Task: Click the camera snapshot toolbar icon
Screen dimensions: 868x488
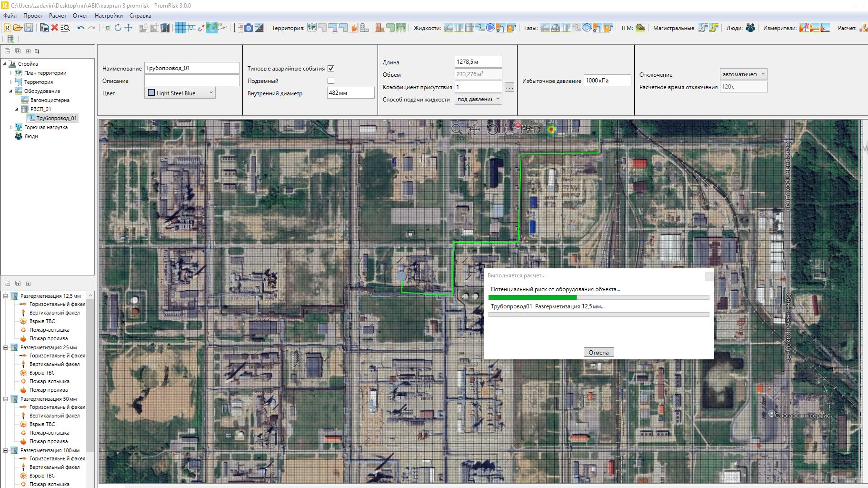Action: (x=249, y=28)
